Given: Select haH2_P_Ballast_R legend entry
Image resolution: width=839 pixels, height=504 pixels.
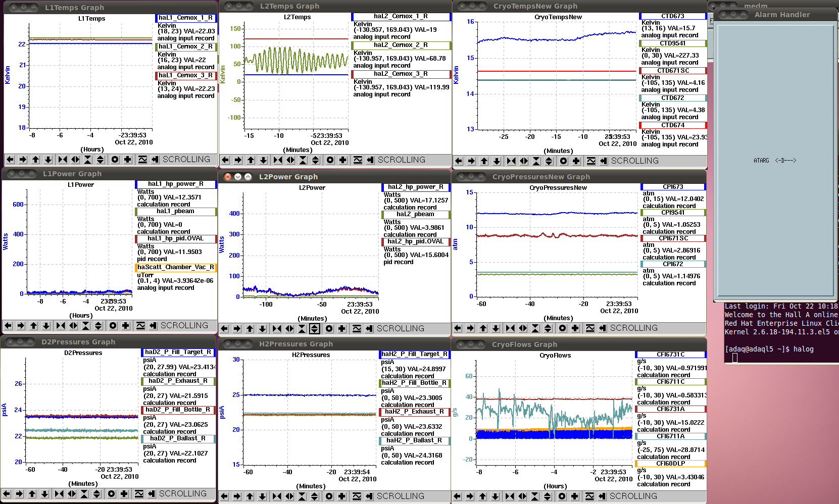Looking at the screenshot, I should coord(414,441).
